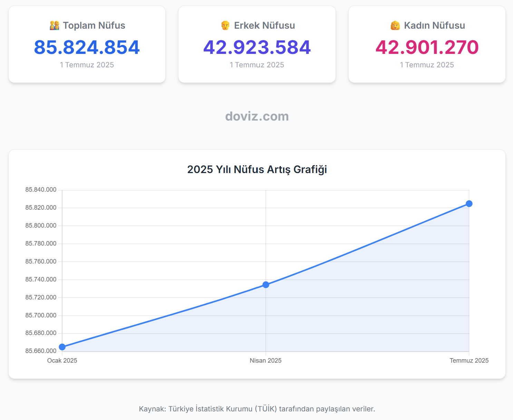Click the family emoji beside Toplam Nüfus
Image resolution: width=513 pixels, height=420 pixels.
coord(55,26)
